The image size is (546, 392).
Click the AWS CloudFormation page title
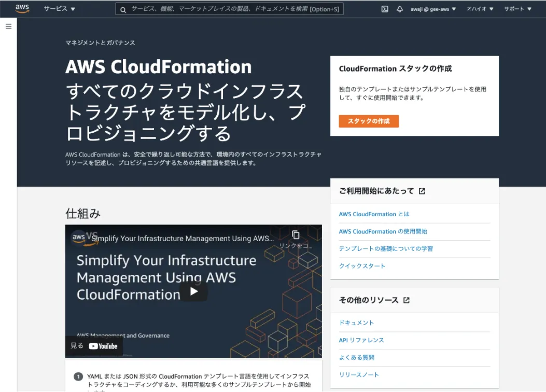(x=159, y=67)
